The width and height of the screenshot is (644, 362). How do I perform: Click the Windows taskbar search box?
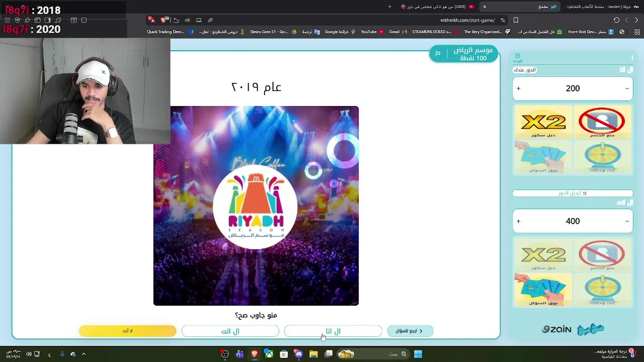tap(375, 354)
